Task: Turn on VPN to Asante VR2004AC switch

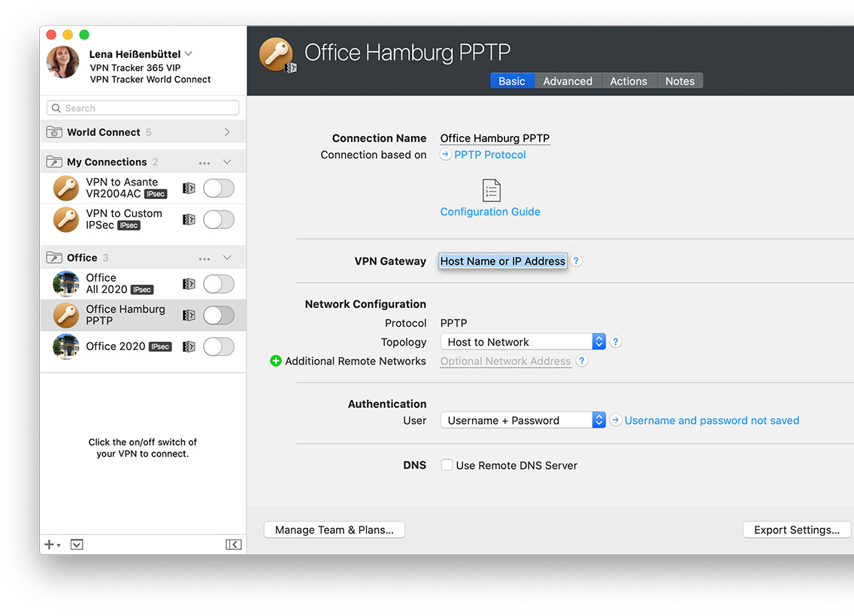Action: [x=218, y=188]
